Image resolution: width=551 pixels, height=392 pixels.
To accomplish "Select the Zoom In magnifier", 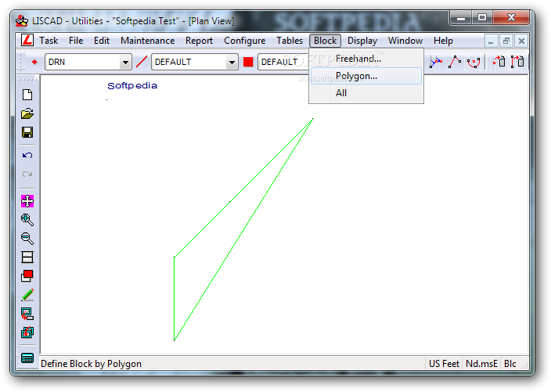I will pos(27,220).
